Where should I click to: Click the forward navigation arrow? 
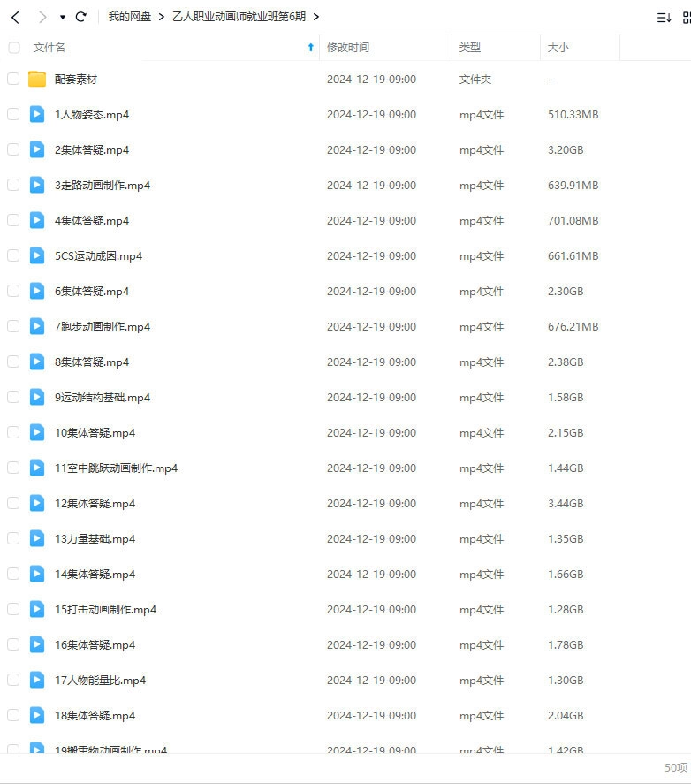pos(42,17)
